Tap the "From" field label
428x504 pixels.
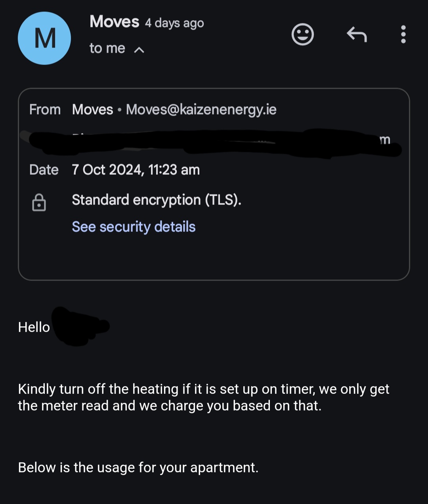(45, 109)
